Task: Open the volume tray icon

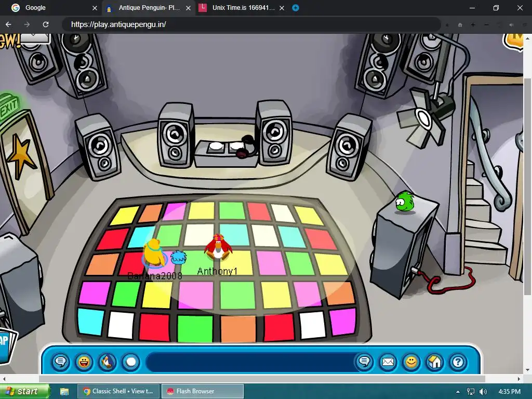Action: pos(483,392)
